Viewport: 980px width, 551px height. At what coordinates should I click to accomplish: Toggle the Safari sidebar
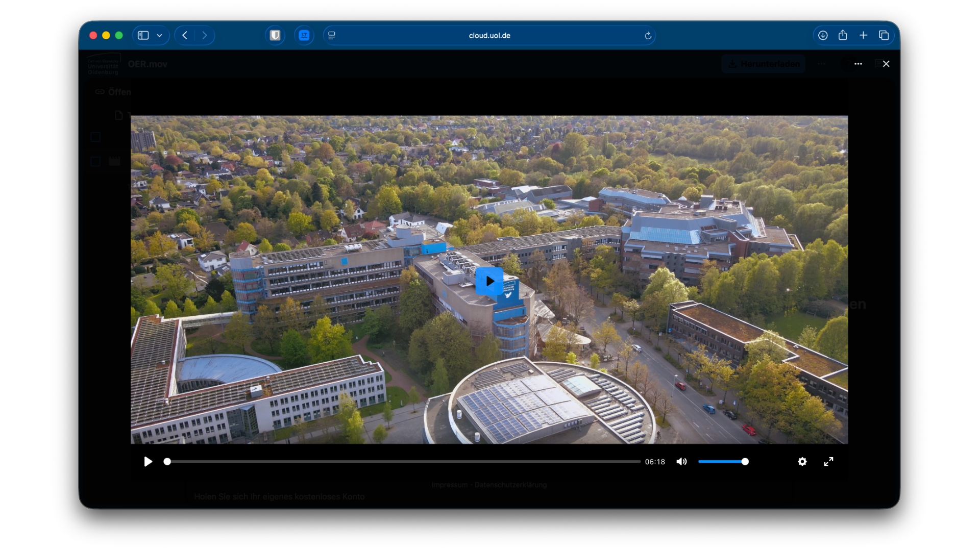coord(143,35)
